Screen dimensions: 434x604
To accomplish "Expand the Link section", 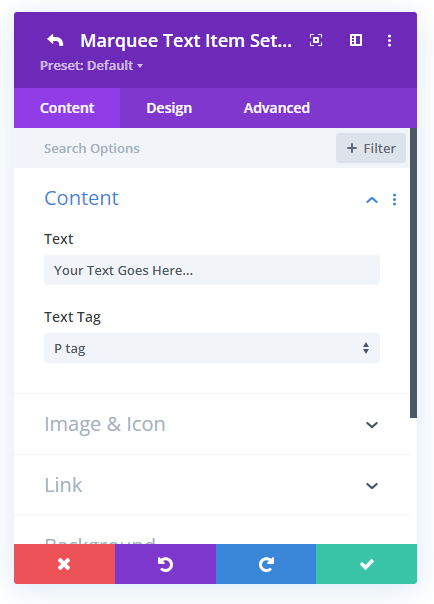I will point(212,485).
